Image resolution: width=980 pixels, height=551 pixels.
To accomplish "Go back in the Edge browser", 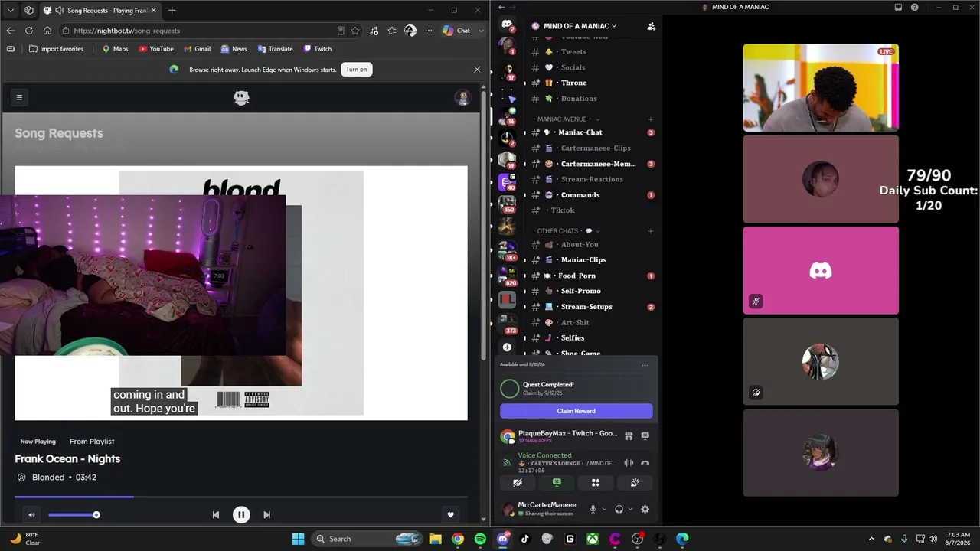I will [x=11, y=31].
